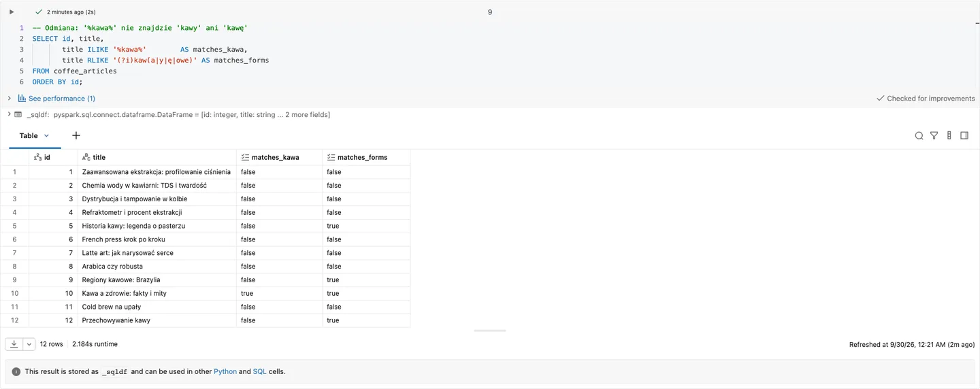This screenshot has width=980, height=389.
Task: Select cell 'French press krok po kroku'
Action: (x=157, y=239)
